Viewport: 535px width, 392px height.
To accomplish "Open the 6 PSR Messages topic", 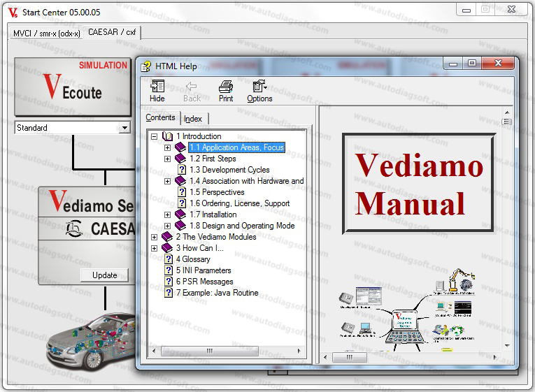I will coord(205,282).
